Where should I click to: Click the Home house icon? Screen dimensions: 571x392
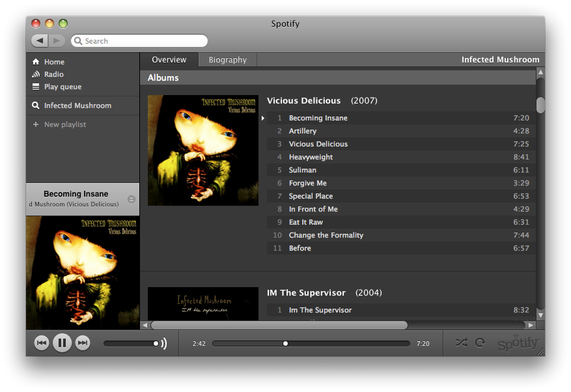click(x=36, y=62)
